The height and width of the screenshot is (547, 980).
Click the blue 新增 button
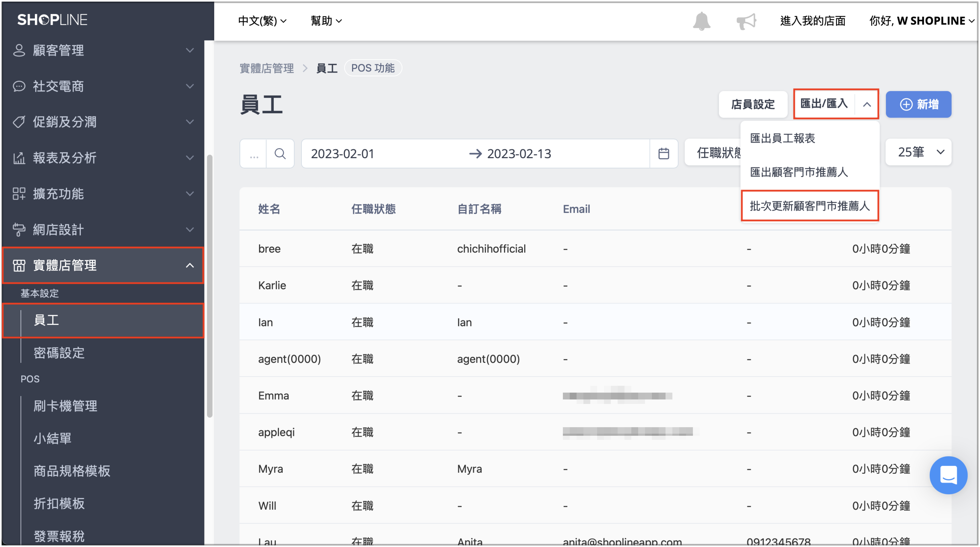point(918,104)
